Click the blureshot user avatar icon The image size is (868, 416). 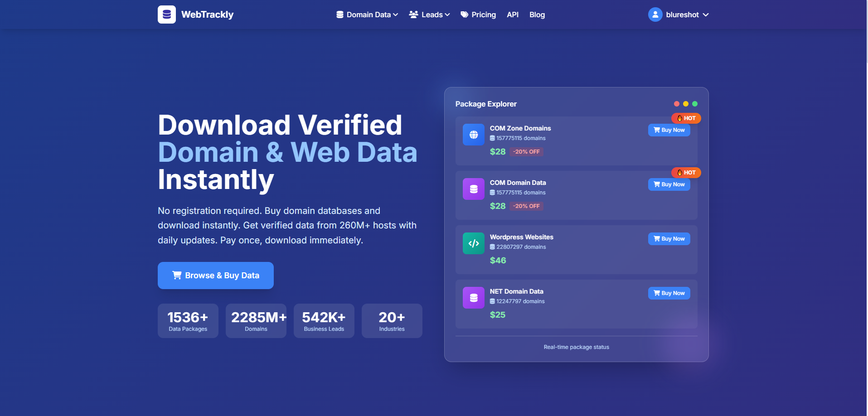(x=655, y=14)
